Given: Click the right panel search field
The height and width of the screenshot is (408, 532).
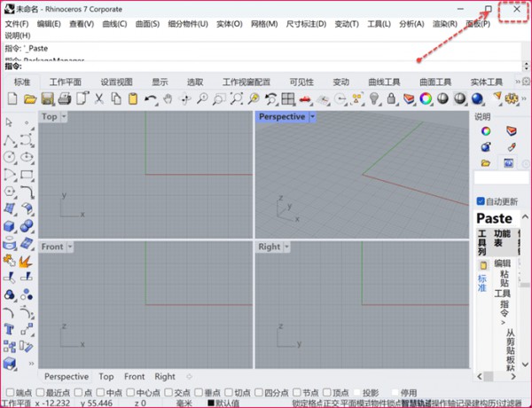Looking at the screenshot, I should tap(502, 177).
